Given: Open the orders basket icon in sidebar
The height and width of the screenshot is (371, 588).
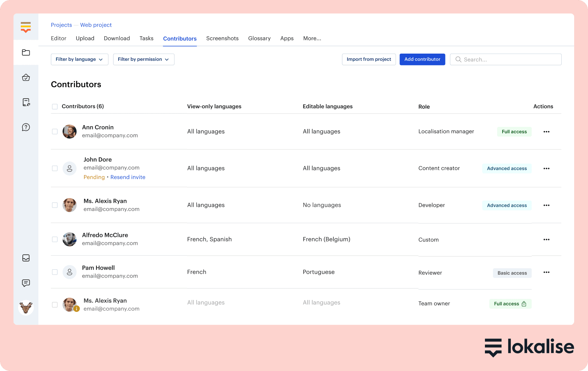Looking at the screenshot, I should [x=26, y=77].
